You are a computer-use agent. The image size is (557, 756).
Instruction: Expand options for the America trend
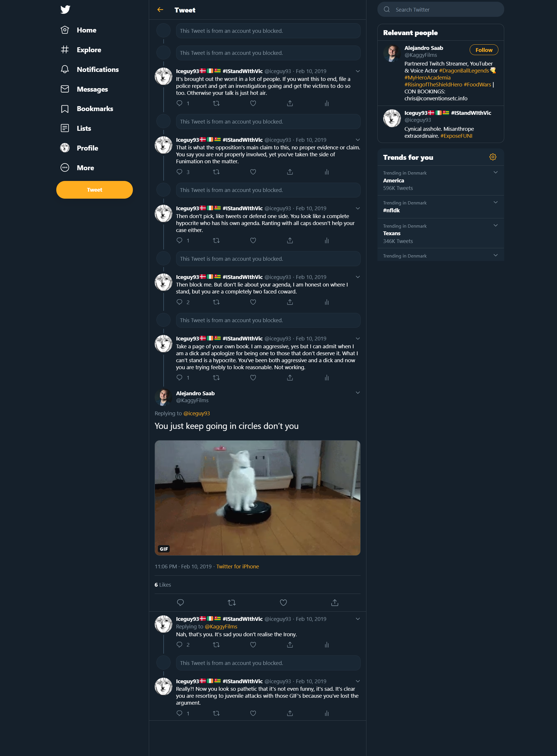click(495, 172)
